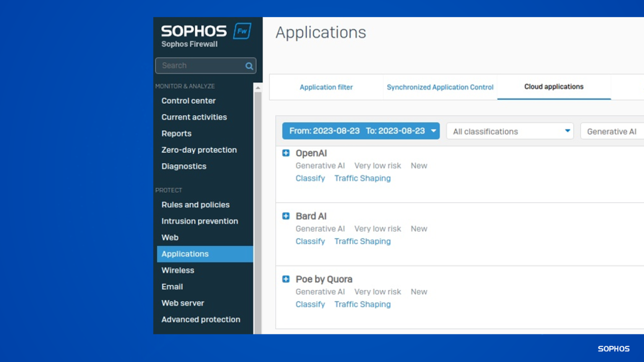This screenshot has width=644, height=362.
Task: Click Classify link for Bard AI
Action: pyautogui.click(x=310, y=241)
